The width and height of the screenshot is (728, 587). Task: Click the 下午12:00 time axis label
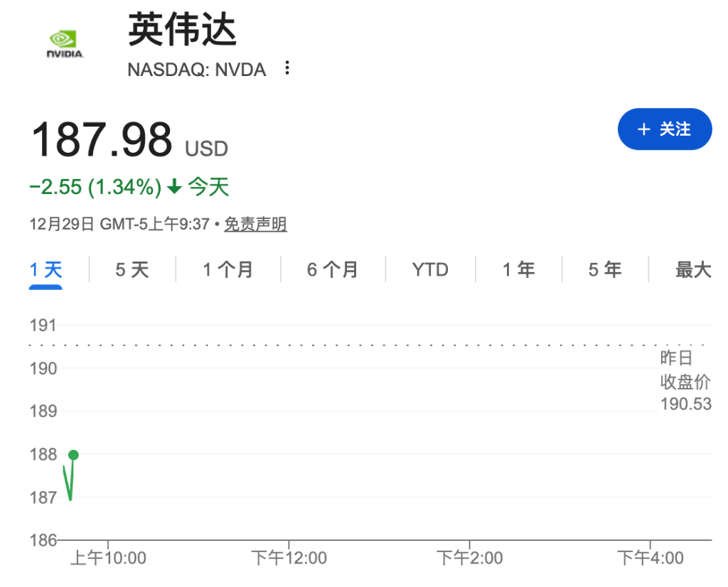click(289, 558)
